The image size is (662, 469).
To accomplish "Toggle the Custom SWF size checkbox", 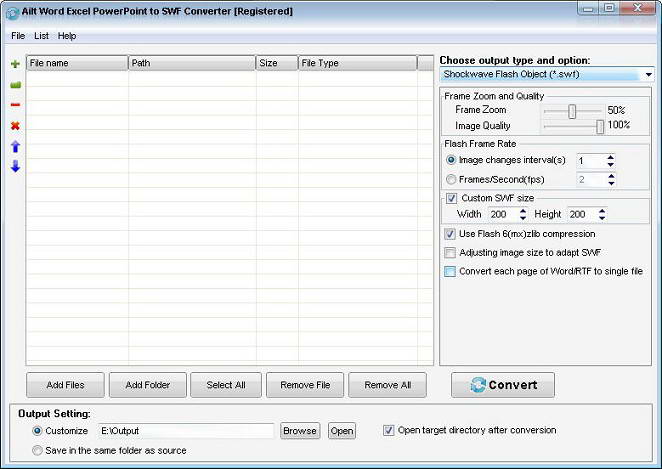I will click(451, 198).
